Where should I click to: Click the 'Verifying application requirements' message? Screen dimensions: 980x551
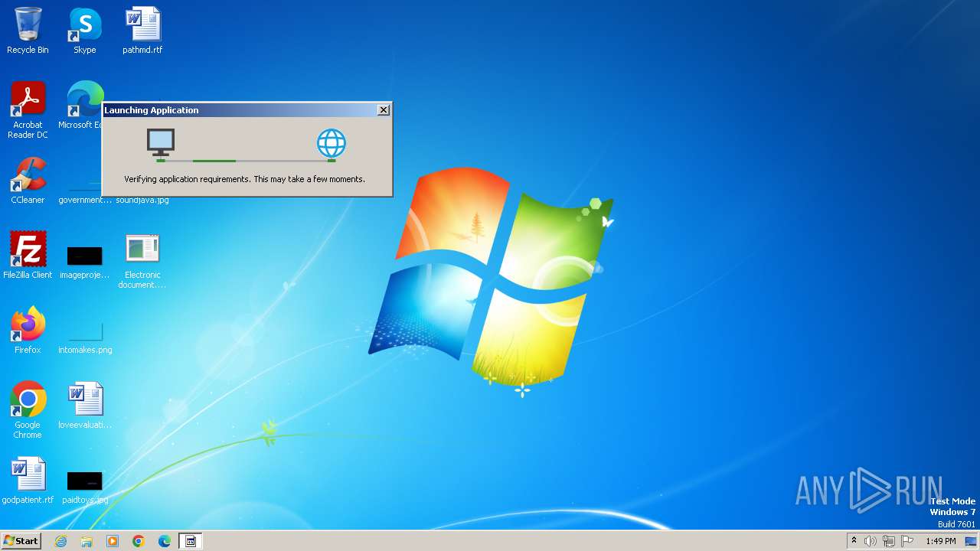tap(245, 179)
